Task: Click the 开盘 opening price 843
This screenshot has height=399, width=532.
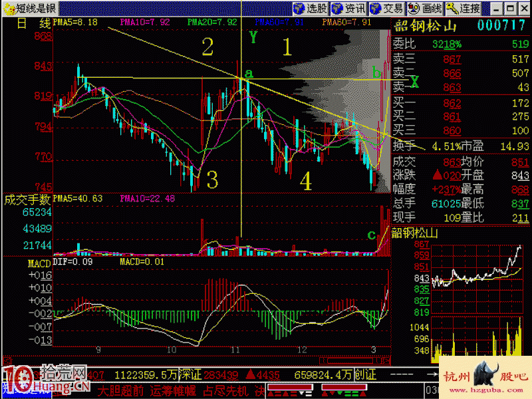Action: coord(520,176)
